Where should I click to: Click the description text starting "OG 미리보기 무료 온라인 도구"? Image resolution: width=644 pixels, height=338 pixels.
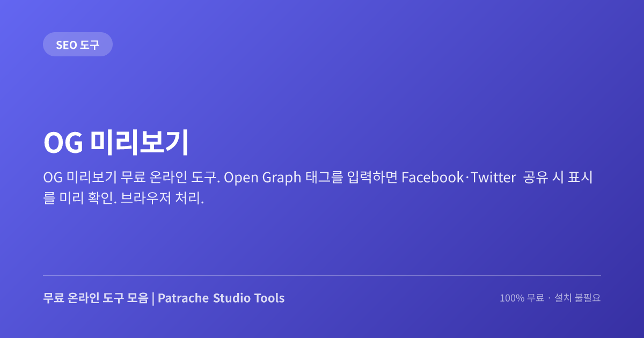[318, 188]
